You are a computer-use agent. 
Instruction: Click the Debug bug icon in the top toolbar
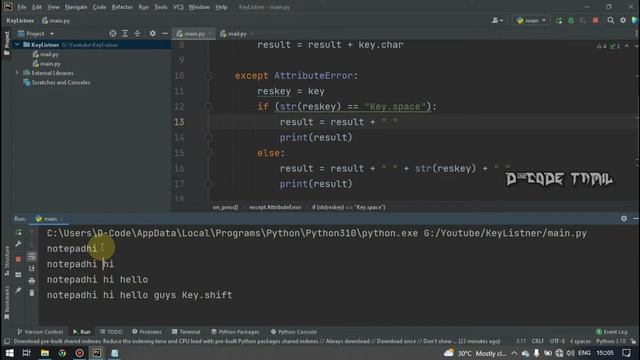click(x=571, y=20)
